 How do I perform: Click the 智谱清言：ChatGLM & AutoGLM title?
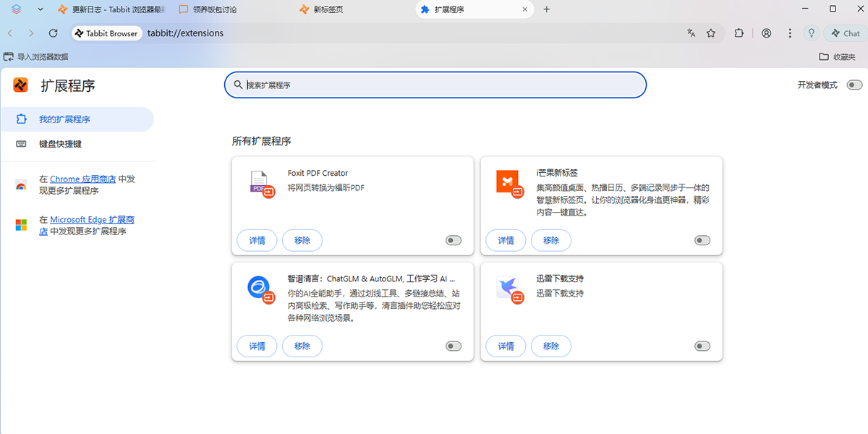(x=371, y=278)
